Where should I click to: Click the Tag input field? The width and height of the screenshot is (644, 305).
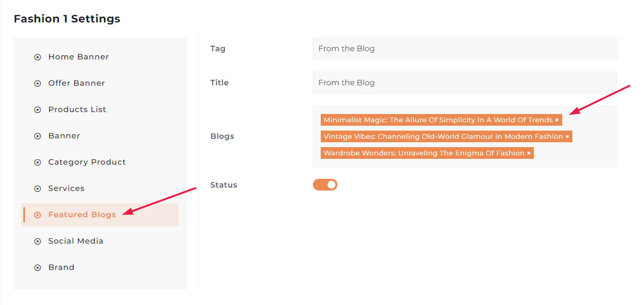pos(465,49)
